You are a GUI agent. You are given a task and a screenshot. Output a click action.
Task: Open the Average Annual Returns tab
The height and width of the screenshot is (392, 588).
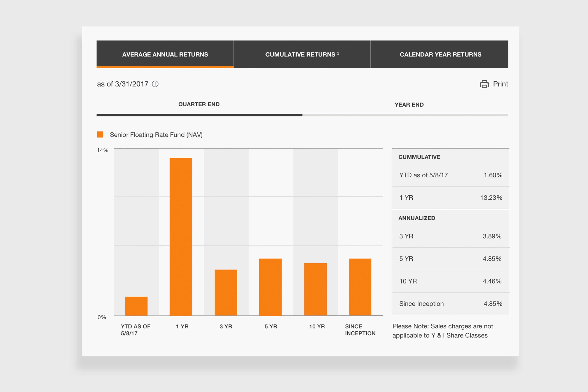(x=165, y=54)
